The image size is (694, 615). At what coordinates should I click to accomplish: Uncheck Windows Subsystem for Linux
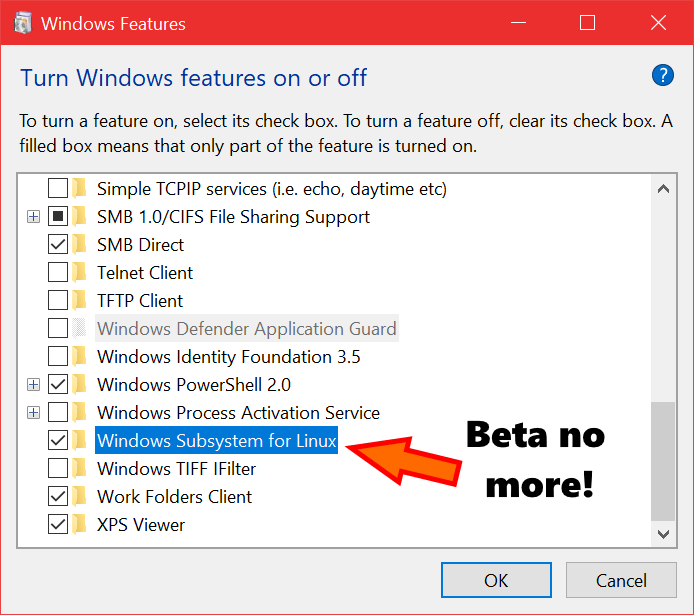click(58, 441)
